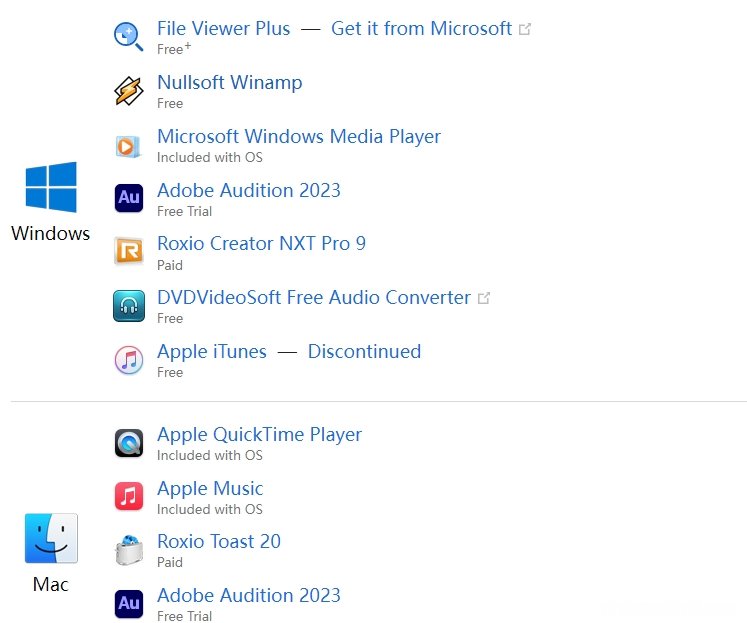Open Adobe Audition 2023 link under Mac
The height and width of the screenshot is (623, 747).
pyautogui.click(x=249, y=595)
